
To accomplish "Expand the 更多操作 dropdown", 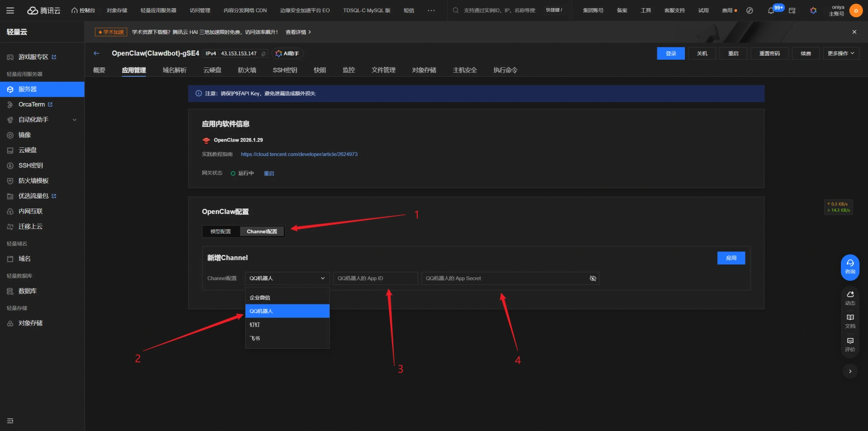I will tap(840, 53).
